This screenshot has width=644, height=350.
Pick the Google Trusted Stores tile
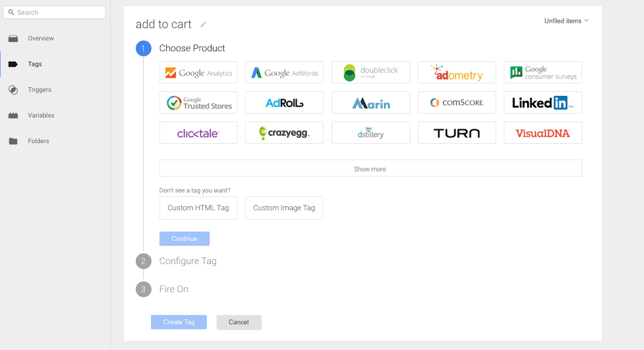coord(198,102)
